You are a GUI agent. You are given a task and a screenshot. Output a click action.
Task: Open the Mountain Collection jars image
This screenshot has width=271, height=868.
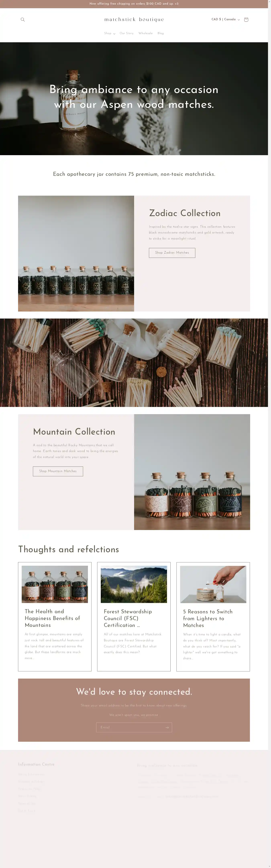click(192, 472)
